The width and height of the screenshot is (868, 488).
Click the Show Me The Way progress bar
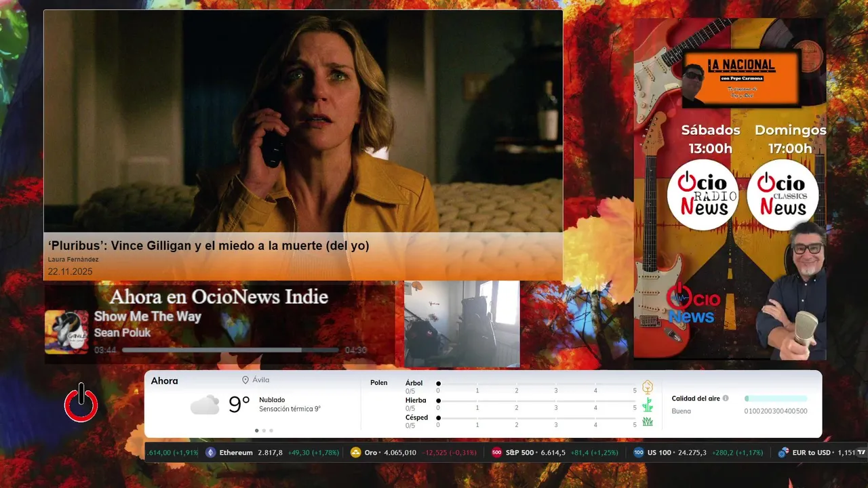(x=231, y=350)
